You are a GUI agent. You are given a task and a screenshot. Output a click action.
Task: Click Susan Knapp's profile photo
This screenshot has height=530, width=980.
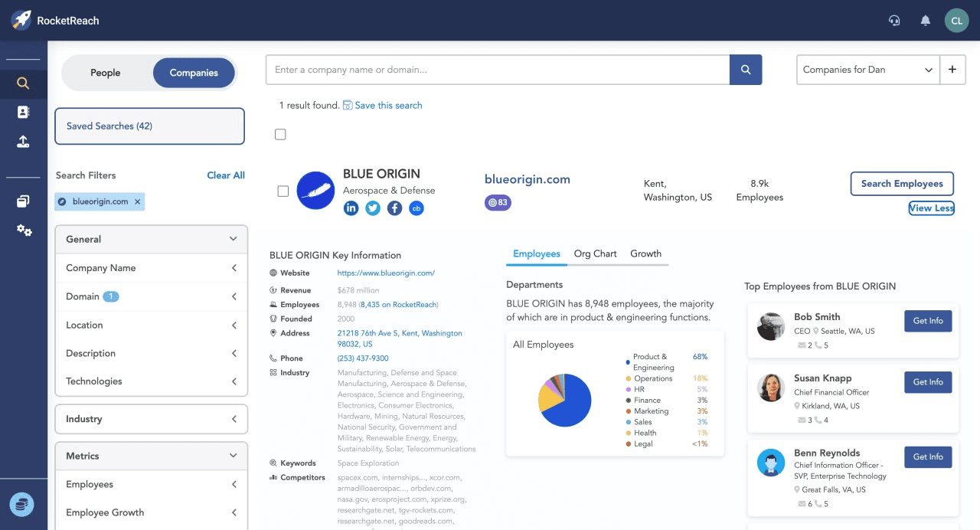coord(771,388)
